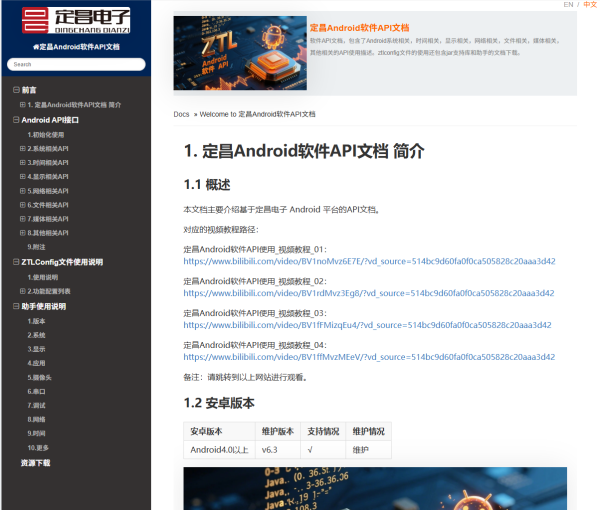600x510 pixels.
Task: Open 1.使用说明 under ZTLConfig
Action: pyautogui.click(x=42, y=277)
